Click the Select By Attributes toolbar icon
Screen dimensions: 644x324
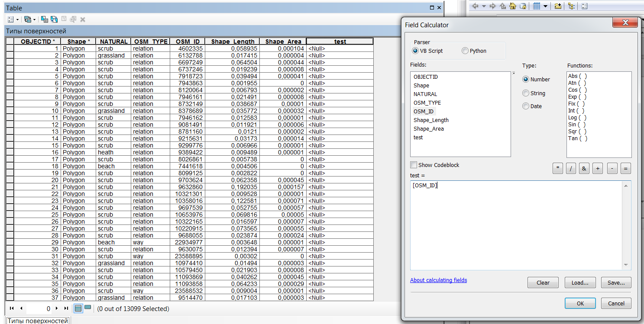click(x=44, y=19)
